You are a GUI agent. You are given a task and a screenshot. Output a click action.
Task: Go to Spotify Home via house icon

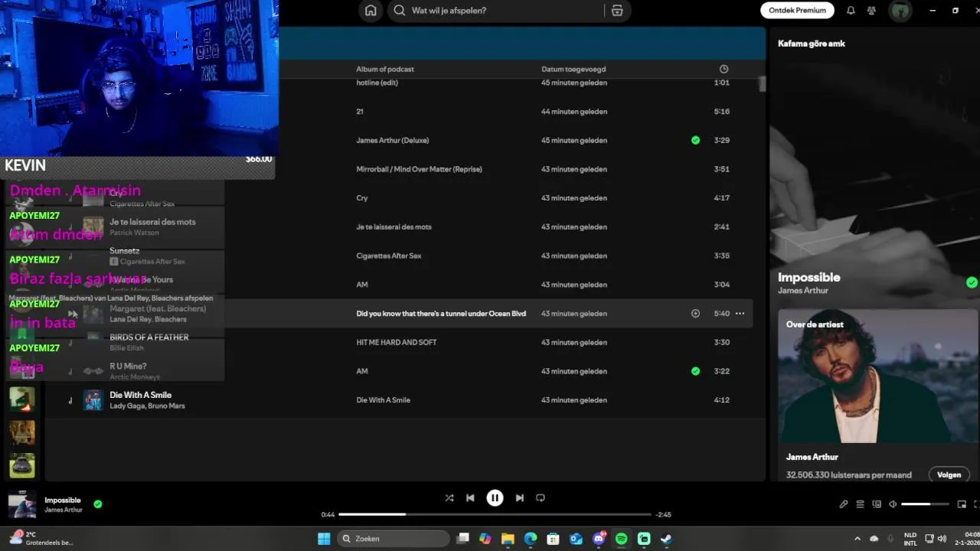coord(371,11)
